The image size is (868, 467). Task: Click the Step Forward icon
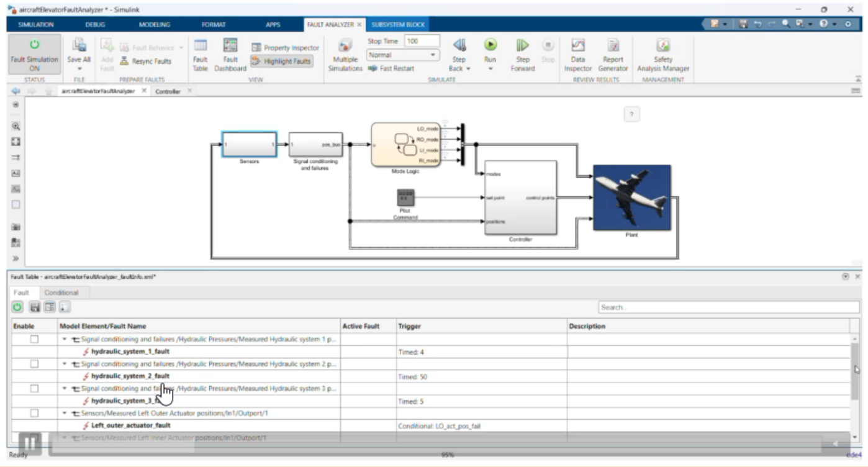(522, 45)
